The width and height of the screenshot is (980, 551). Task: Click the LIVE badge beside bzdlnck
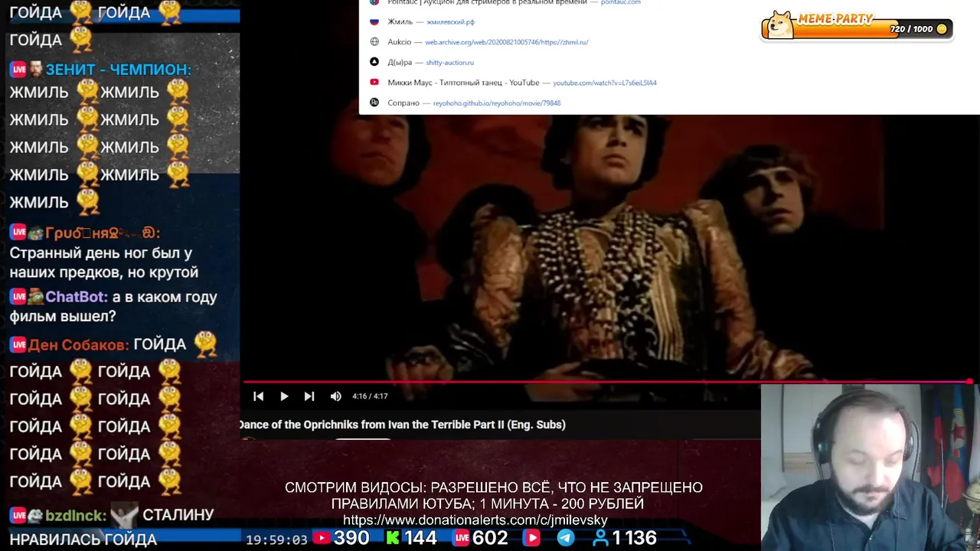point(18,516)
